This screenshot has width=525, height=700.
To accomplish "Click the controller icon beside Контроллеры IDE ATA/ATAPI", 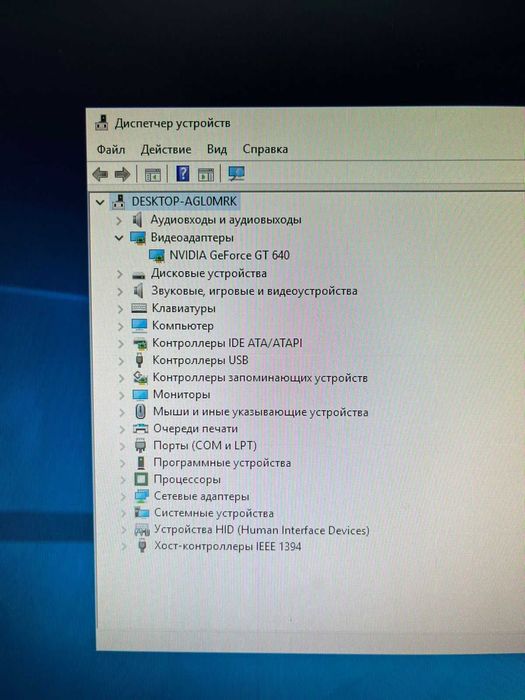I will coord(140,343).
